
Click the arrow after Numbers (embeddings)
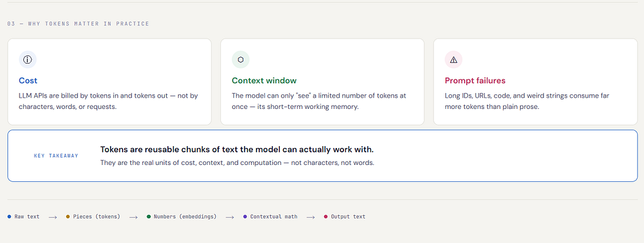click(230, 217)
